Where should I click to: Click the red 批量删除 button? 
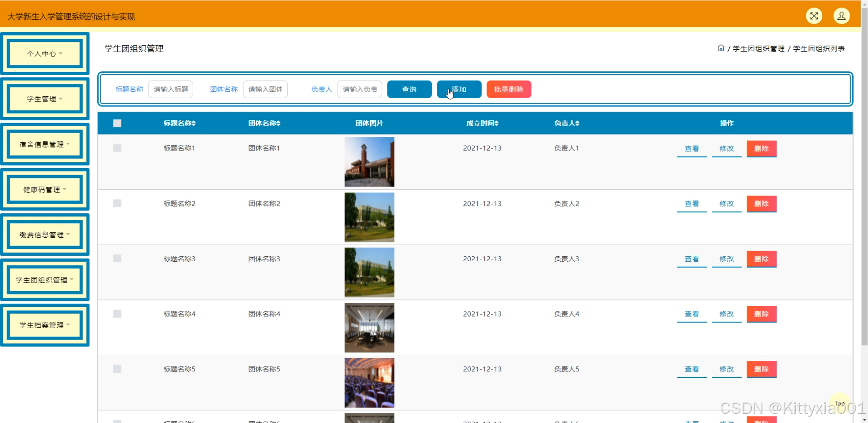[509, 89]
